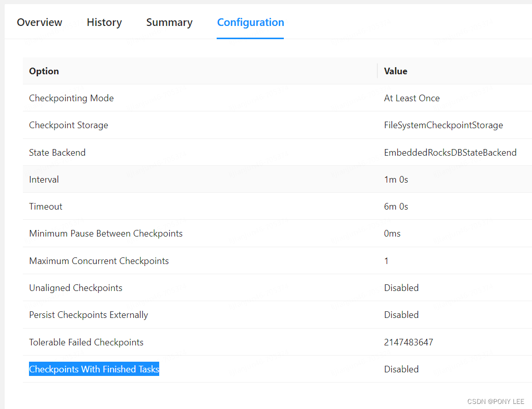Switch to the Overview tab
The image size is (532, 409).
39,22
